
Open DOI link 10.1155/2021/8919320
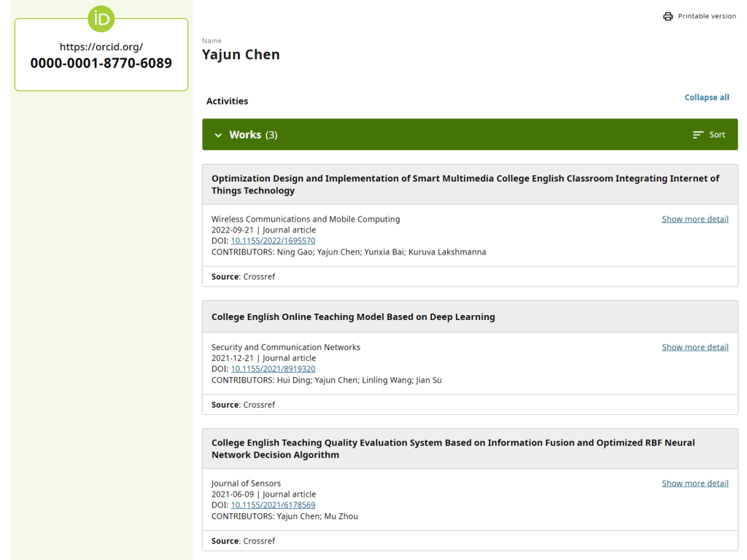tap(273, 369)
